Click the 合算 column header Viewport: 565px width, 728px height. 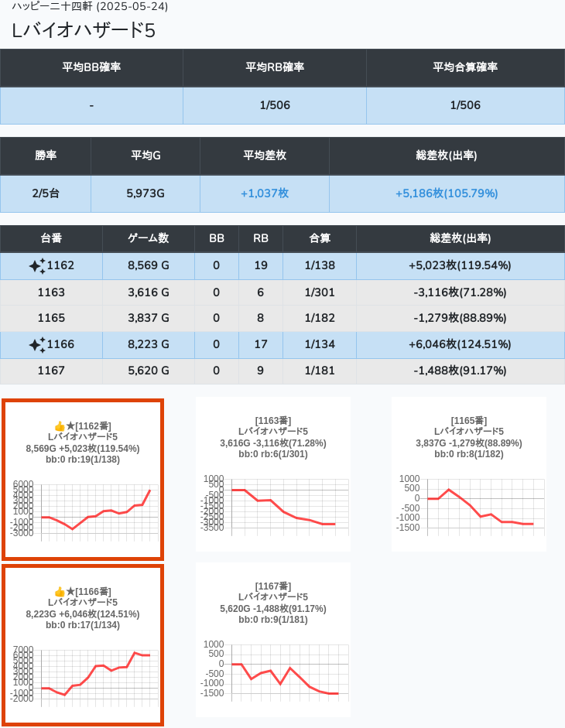320,238
